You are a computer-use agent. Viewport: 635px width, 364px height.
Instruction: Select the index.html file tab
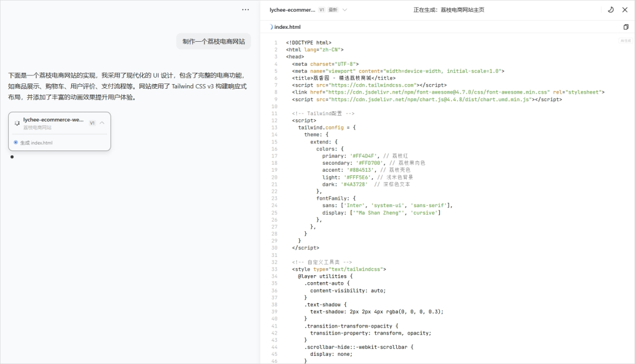tap(288, 27)
